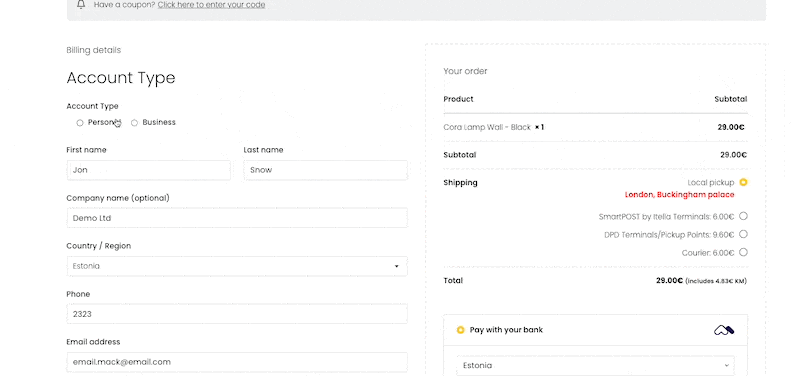Click the Subtotal row amount 29.00€
800x376 pixels.
pyautogui.click(x=734, y=155)
